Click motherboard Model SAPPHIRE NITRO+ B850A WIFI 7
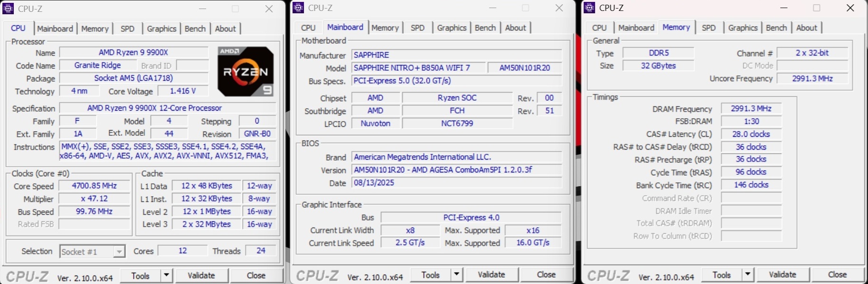This screenshot has width=868, height=284. click(x=419, y=68)
